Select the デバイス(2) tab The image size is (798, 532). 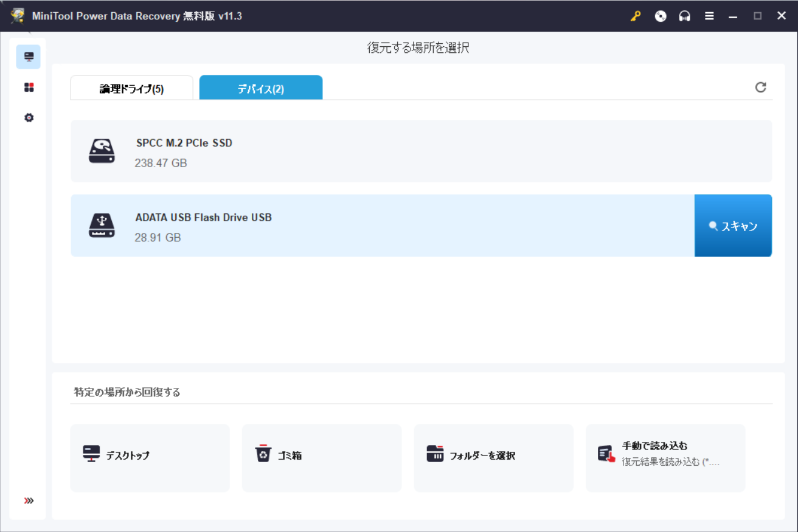coord(261,89)
